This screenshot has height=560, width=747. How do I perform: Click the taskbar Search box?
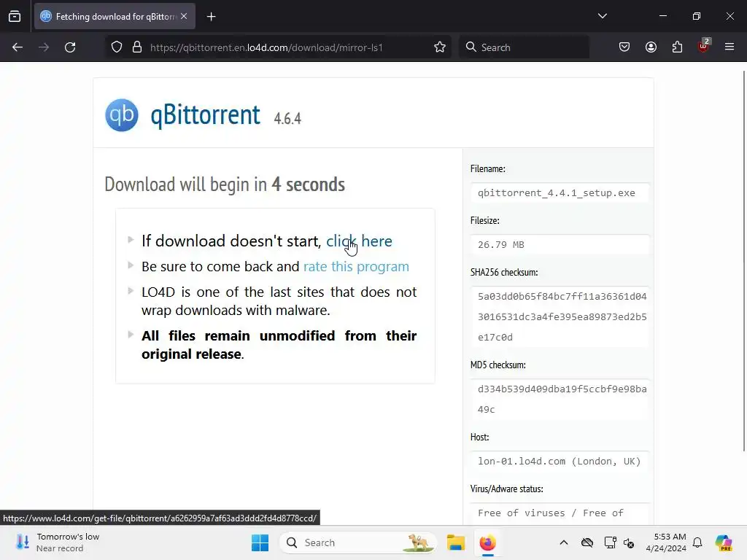(x=357, y=542)
